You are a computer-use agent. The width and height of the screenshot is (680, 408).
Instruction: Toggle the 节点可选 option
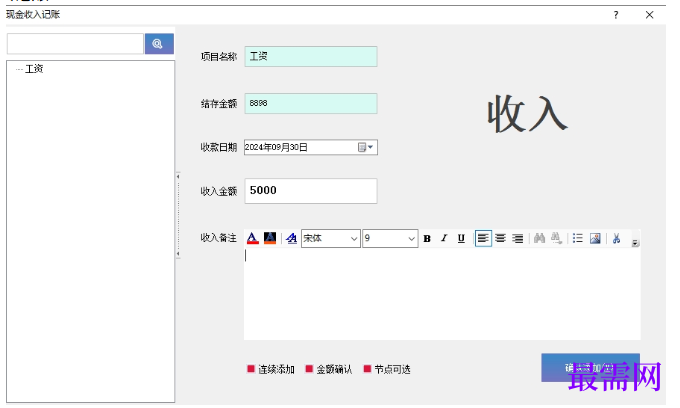[x=387, y=369]
